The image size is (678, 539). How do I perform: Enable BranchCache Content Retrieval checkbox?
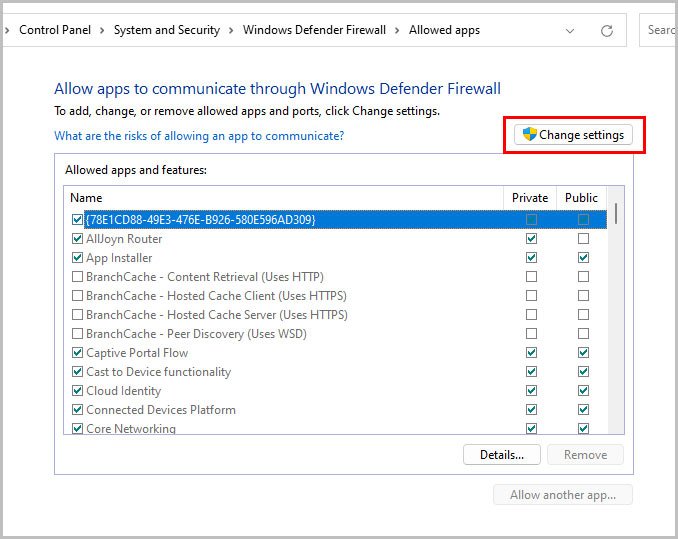[77, 277]
